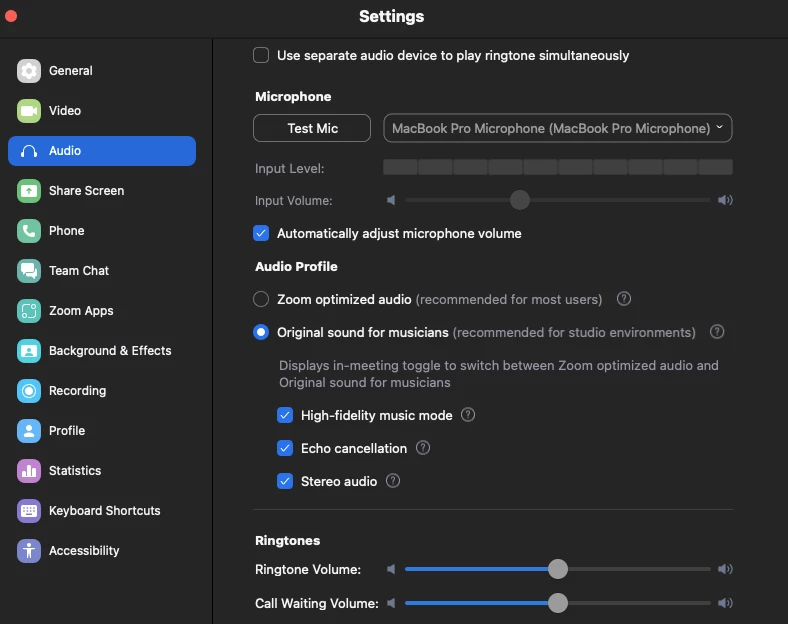Screen dimensions: 788x624
Task: Go to General settings section
Action: [x=102, y=71]
